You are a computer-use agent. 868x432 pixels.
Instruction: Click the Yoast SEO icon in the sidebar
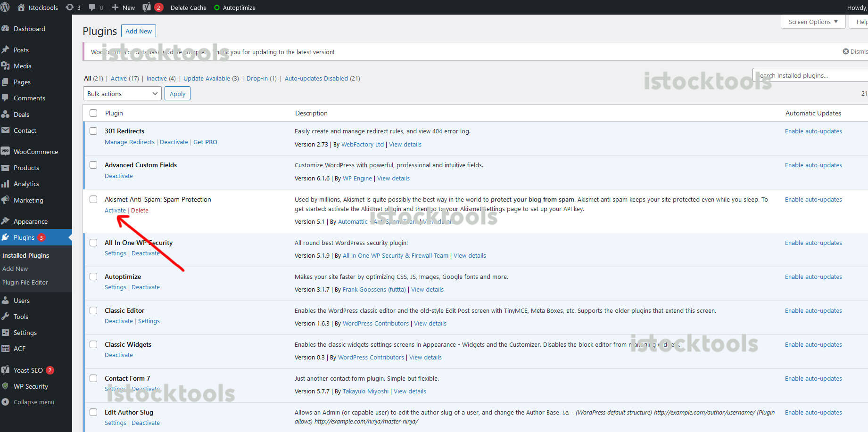5,370
